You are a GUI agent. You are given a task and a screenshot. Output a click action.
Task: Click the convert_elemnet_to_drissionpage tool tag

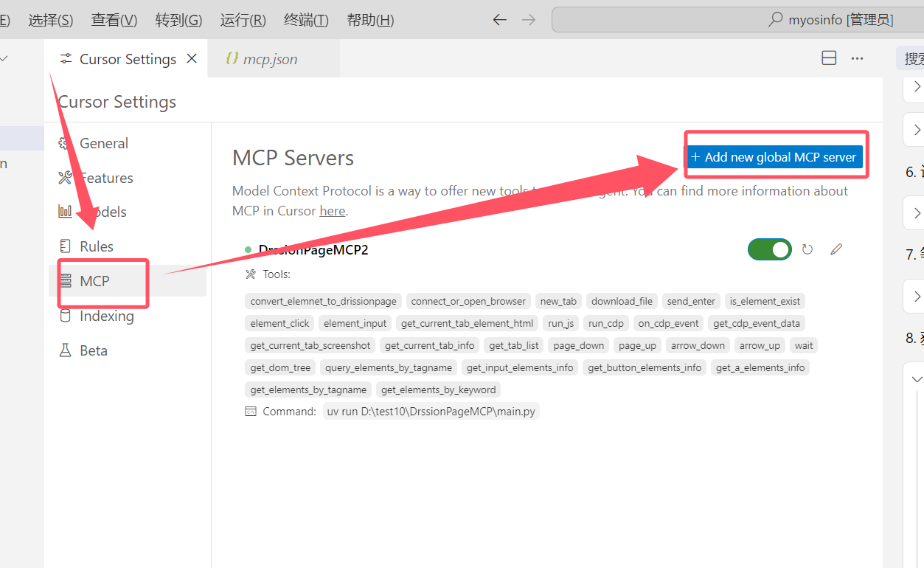click(324, 301)
